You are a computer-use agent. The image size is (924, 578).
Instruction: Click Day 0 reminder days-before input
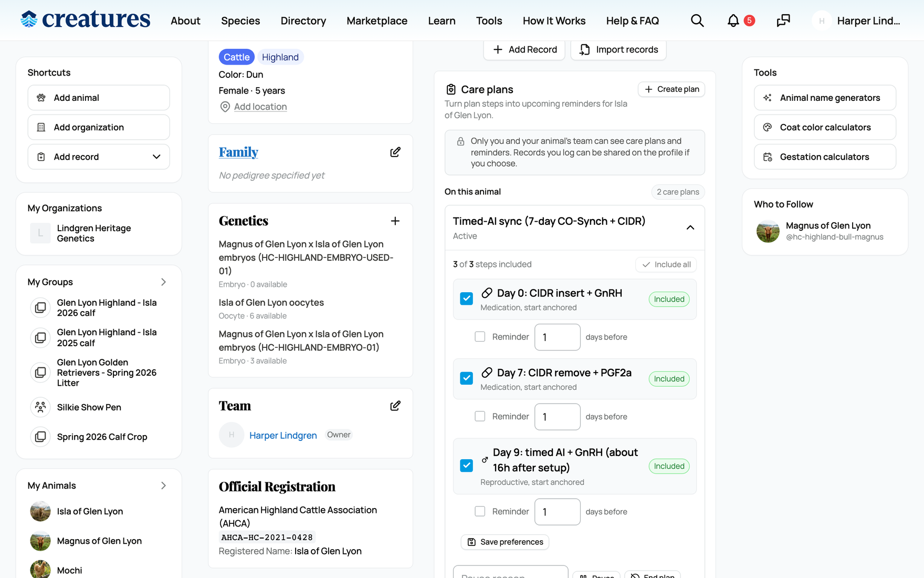558,337
